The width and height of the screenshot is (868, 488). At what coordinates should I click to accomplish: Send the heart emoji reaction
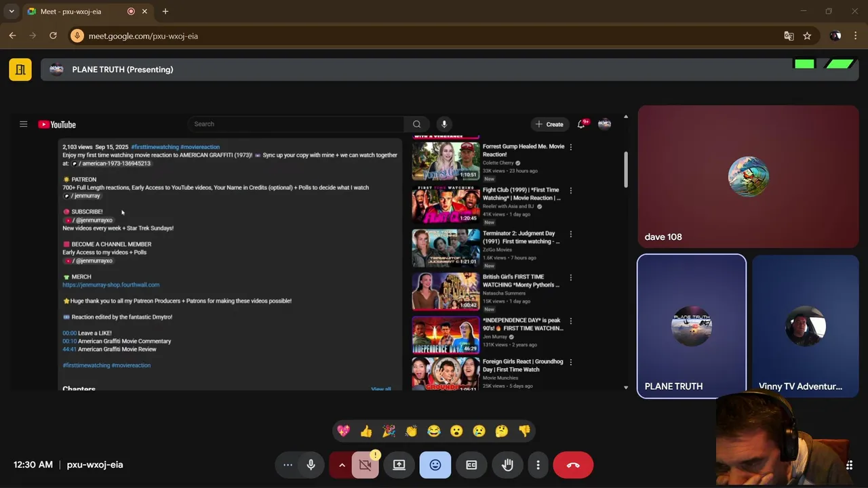tap(344, 431)
